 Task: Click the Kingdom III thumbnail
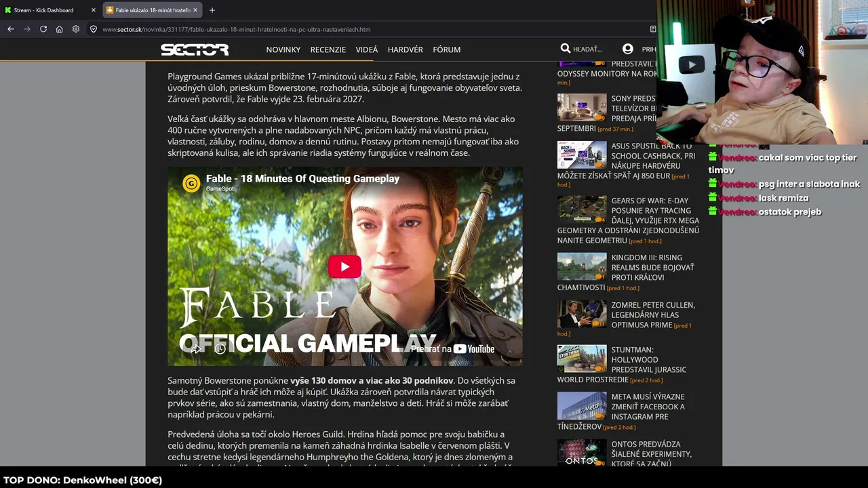point(582,266)
